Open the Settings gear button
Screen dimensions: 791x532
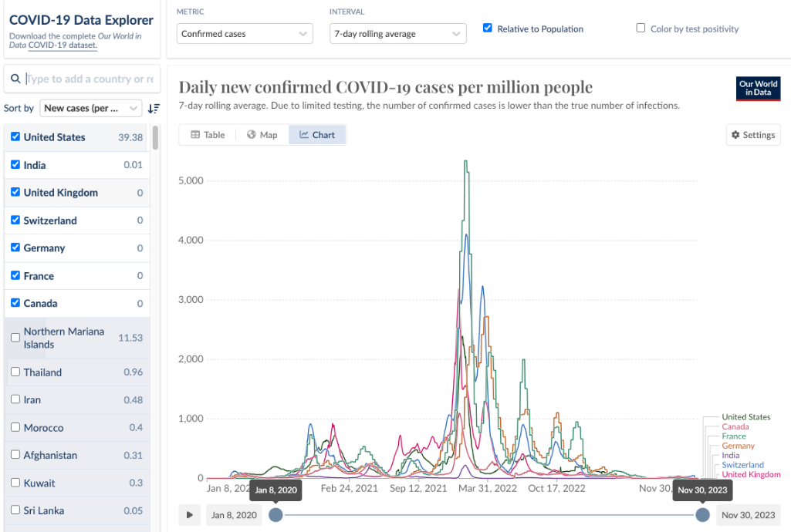[752, 135]
